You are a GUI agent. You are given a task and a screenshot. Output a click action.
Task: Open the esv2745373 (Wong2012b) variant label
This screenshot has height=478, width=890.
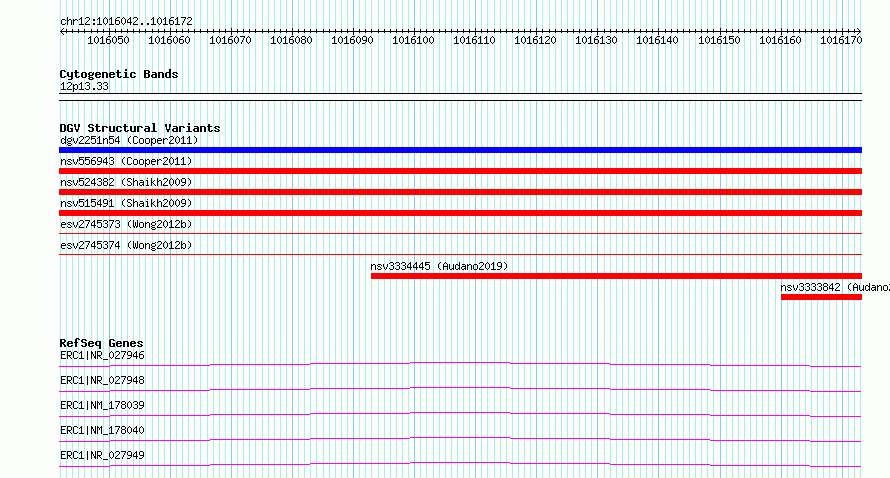tap(126, 224)
